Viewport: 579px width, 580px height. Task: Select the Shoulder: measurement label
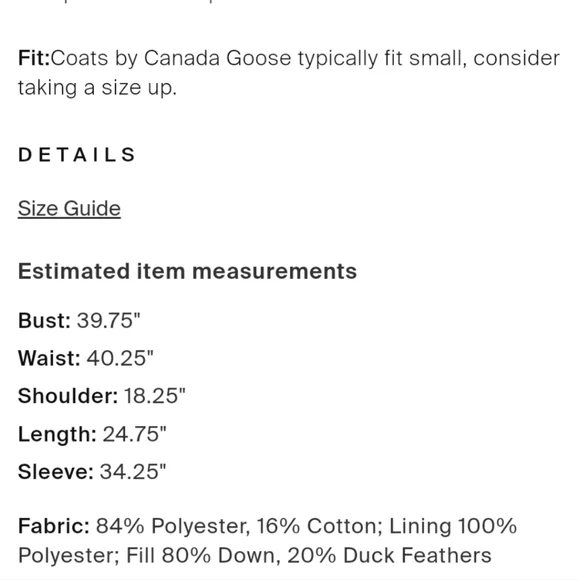(x=68, y=396)
